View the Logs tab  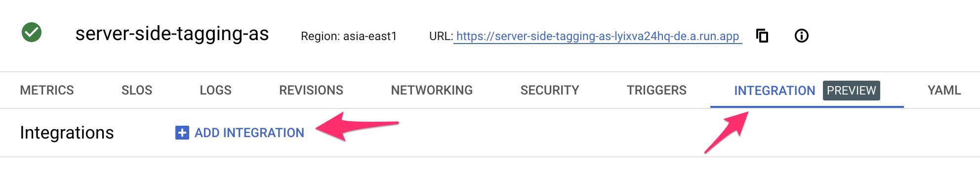pyautogui.click(x=215, y=90)
